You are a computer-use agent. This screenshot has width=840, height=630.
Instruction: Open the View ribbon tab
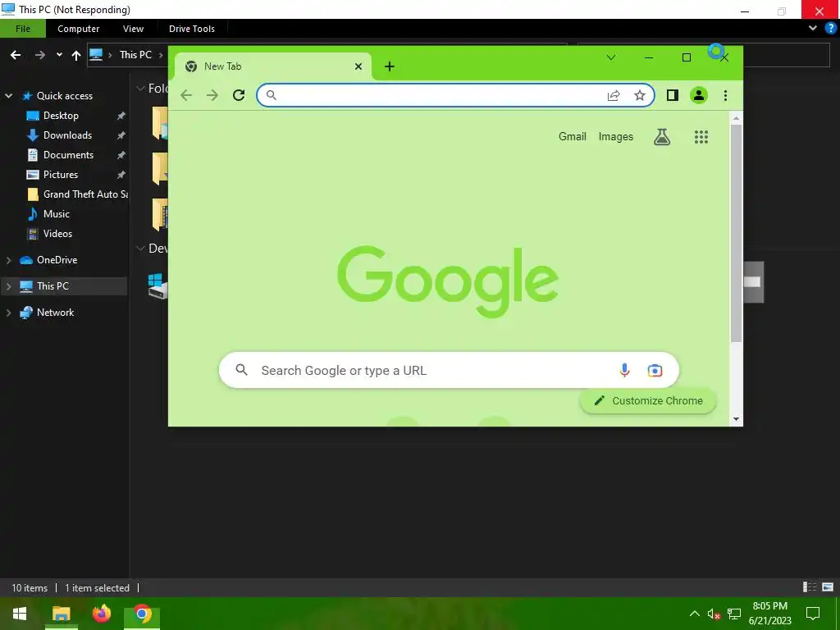(x=133, y=29)
